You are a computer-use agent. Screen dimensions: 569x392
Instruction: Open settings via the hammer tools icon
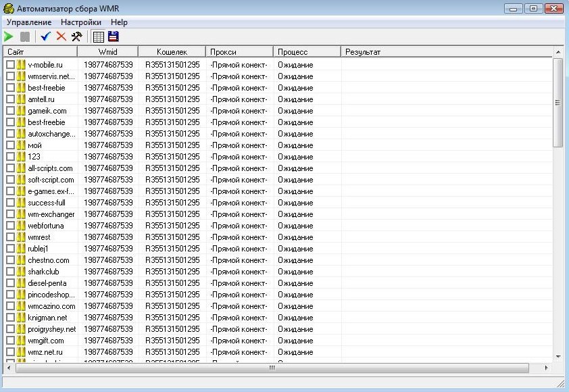[77, 36]
